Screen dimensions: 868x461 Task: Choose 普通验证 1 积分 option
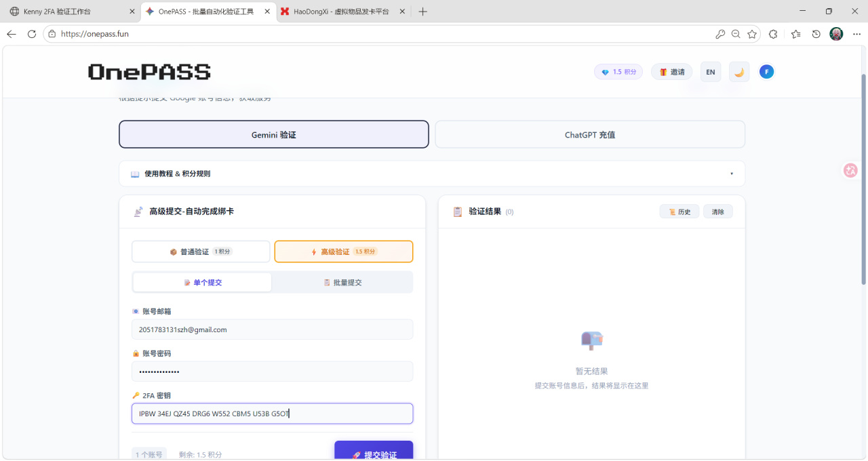201,252
